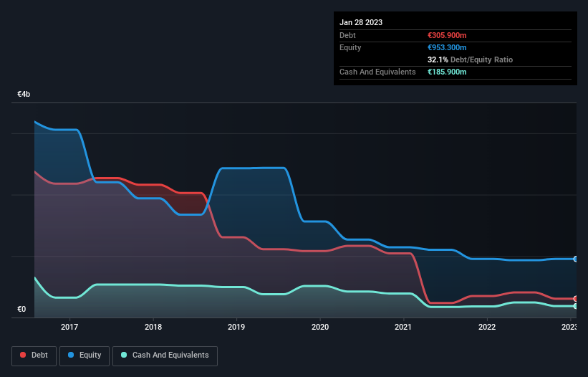
Task: Select the teal Cash endpoint marker on chart
Action: [x=576, y=306]
